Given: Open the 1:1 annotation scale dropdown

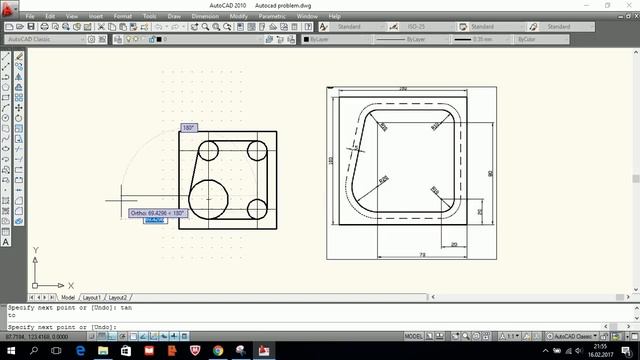Looking at the screenshot, I should point(510,336).
